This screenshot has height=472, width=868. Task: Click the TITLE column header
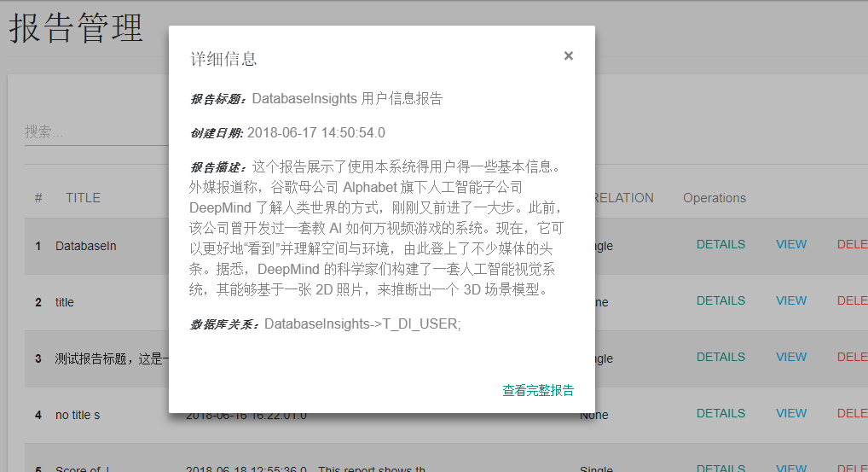[83, 198]
